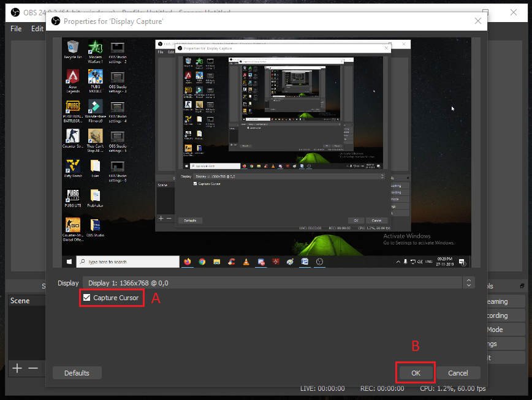Click Firefox taskbar icon in the preview
532x400 pixels.
(187, 262)
